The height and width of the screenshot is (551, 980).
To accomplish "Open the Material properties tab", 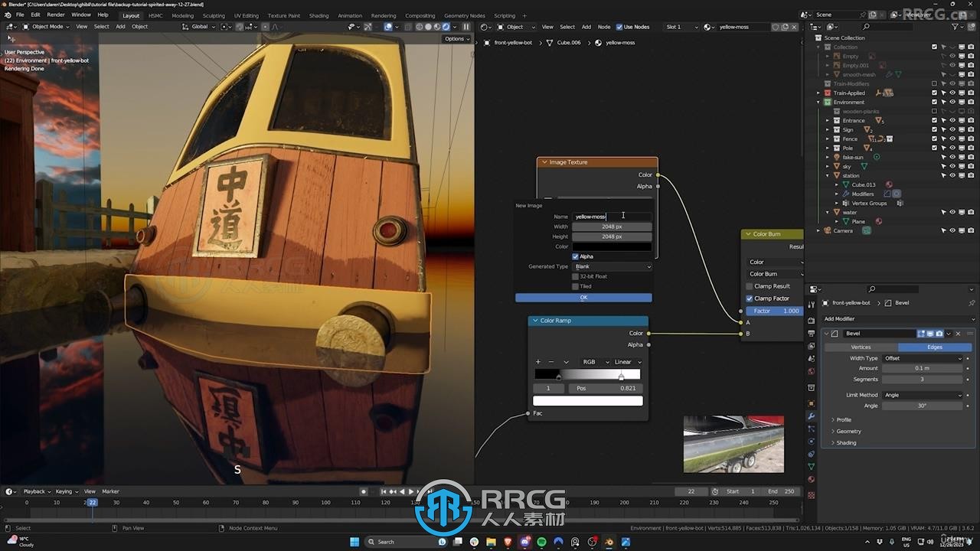I will tap(812, 480).
